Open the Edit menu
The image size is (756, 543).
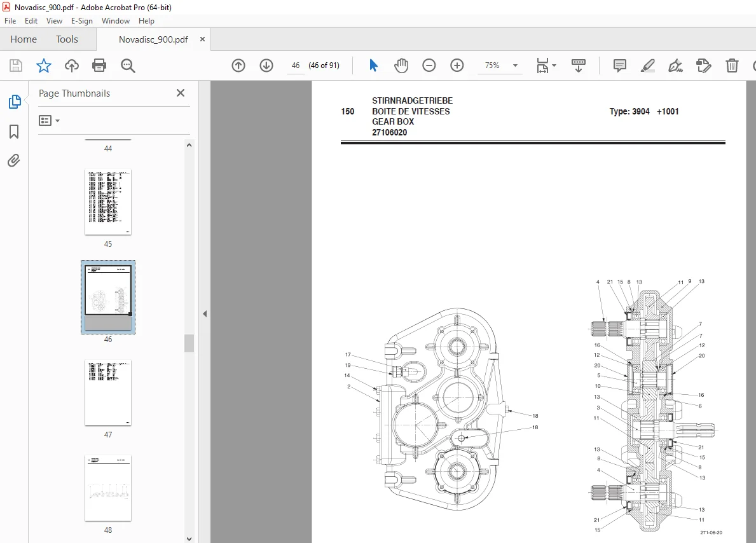pyautogui.click(x=31, y=21)
